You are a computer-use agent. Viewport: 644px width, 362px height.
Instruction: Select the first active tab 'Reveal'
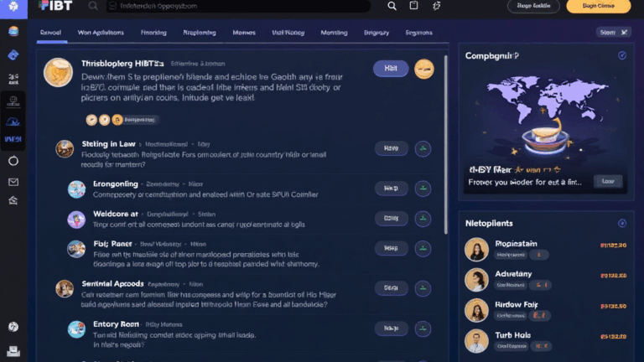click(x=50, y=33)
